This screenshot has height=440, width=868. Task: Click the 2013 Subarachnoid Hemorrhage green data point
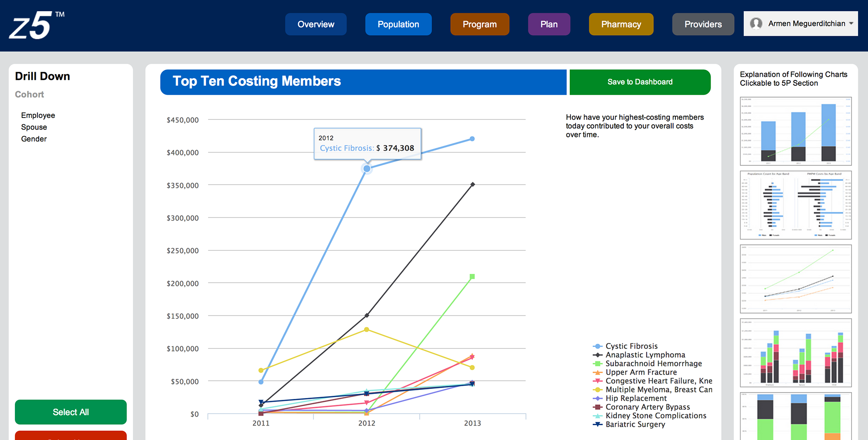click(472, 276)
